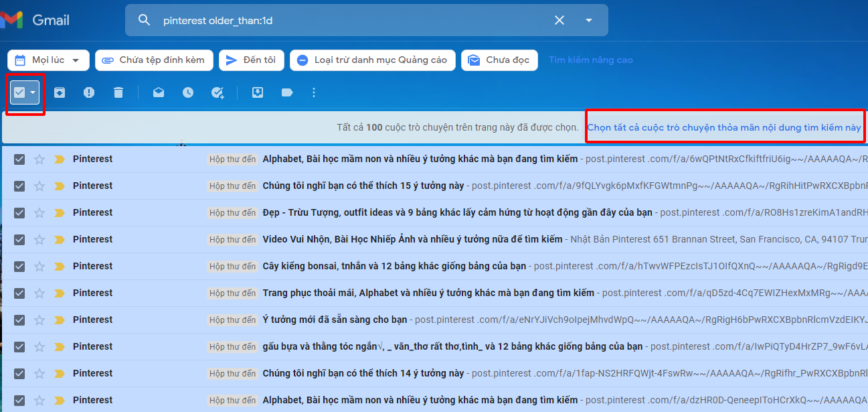Toggle importance marker on 'Cây kiểng bonsai' email

[x=59, y=266]
